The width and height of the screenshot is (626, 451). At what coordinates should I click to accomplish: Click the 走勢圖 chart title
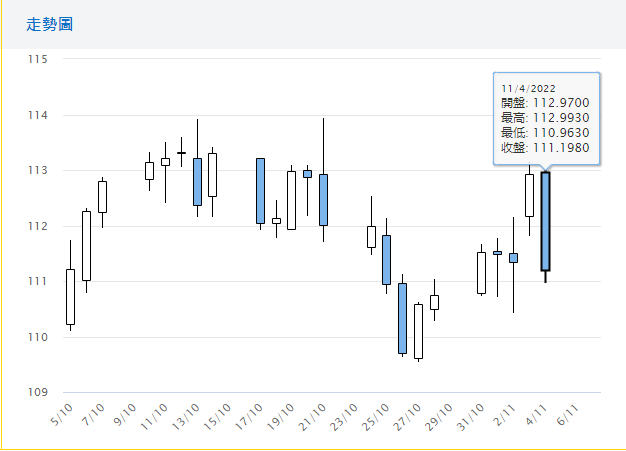(48, 23)
